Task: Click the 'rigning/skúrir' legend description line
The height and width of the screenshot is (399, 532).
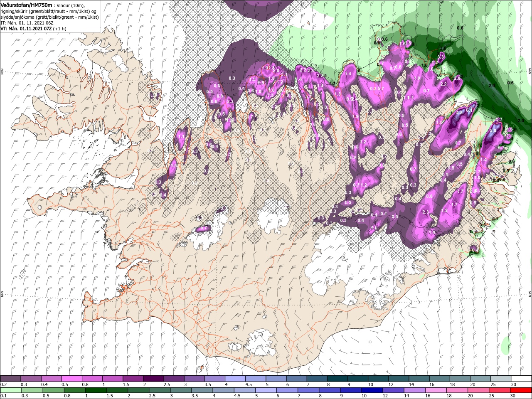Action: coord(47,11)
